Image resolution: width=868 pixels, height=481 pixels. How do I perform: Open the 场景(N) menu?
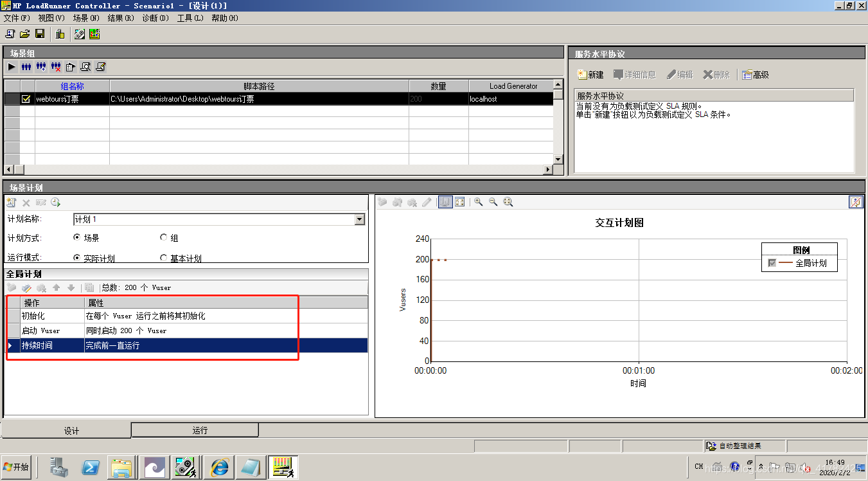[x=86, y=18]
